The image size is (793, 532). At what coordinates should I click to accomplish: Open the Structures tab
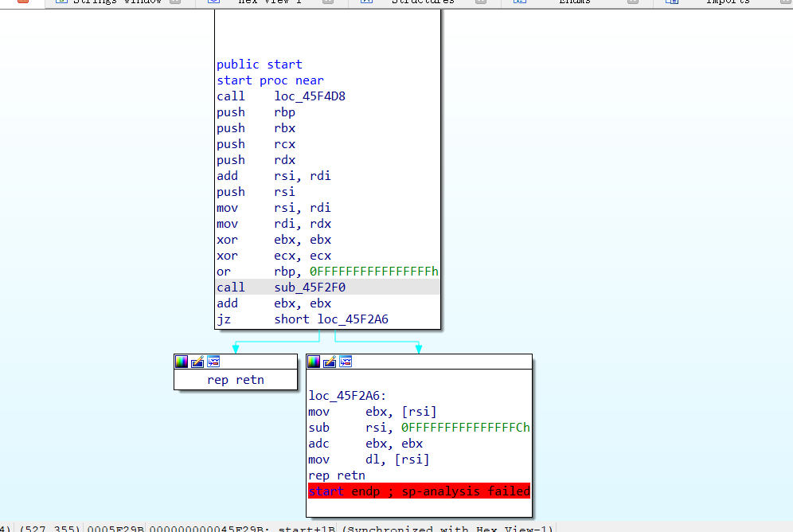423,2
